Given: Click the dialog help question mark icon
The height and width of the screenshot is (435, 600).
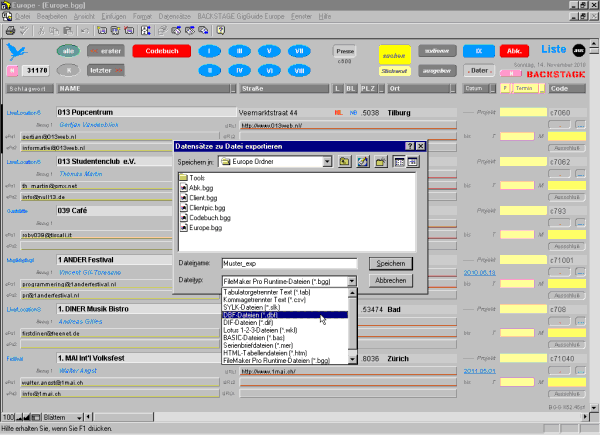Looking at the screenshot, I should (409, 146).
